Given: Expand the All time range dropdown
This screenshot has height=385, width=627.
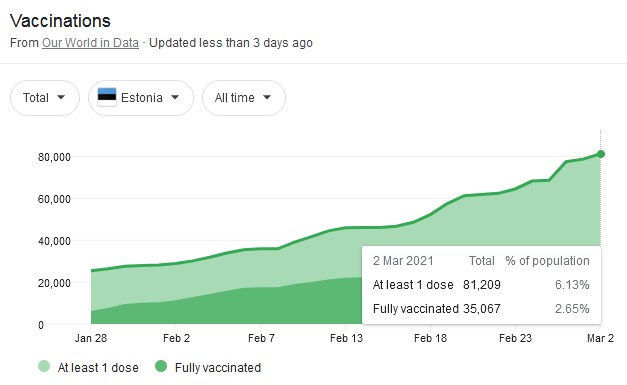Looking at the screenshot, I should click(244, 98).
